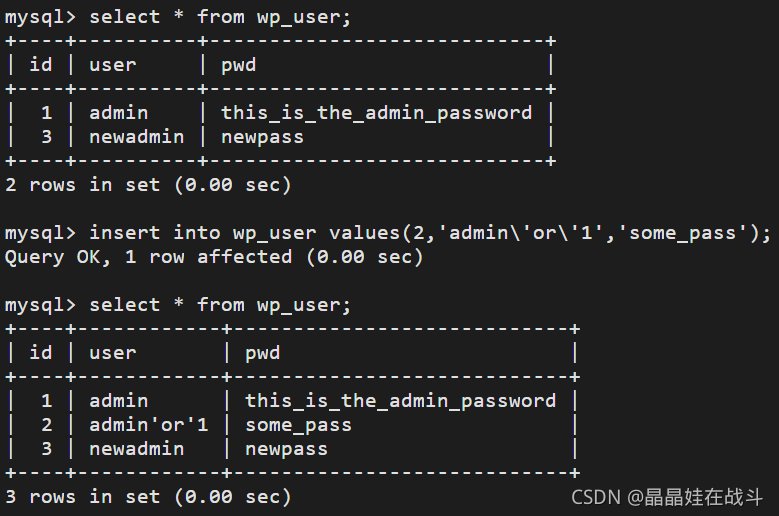Click 'newadmin' in the second table
This screenshot has width=779, height=516.
tap(137, 449)
